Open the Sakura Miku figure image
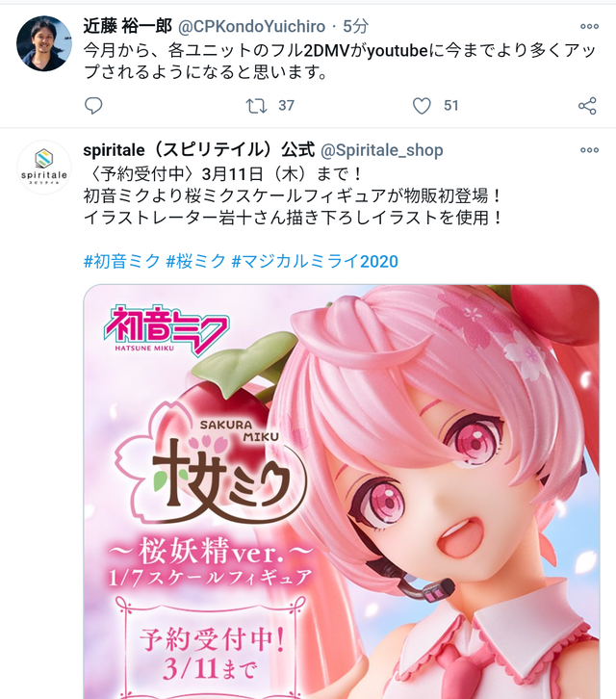The image size is (616, 699). (x=341, y=492)
